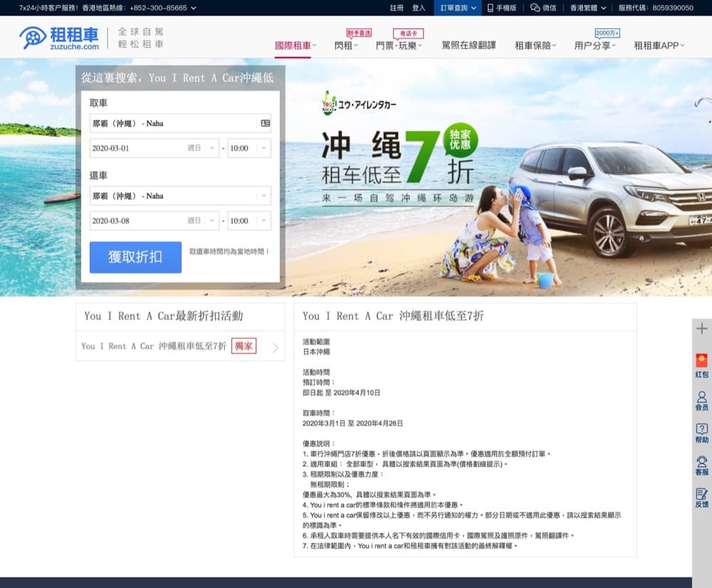Image resolution: width=712 pixels, height=588 pixels.
Task: Open the return location 那霸 dropdown
Action: click(x=180, y=196)
